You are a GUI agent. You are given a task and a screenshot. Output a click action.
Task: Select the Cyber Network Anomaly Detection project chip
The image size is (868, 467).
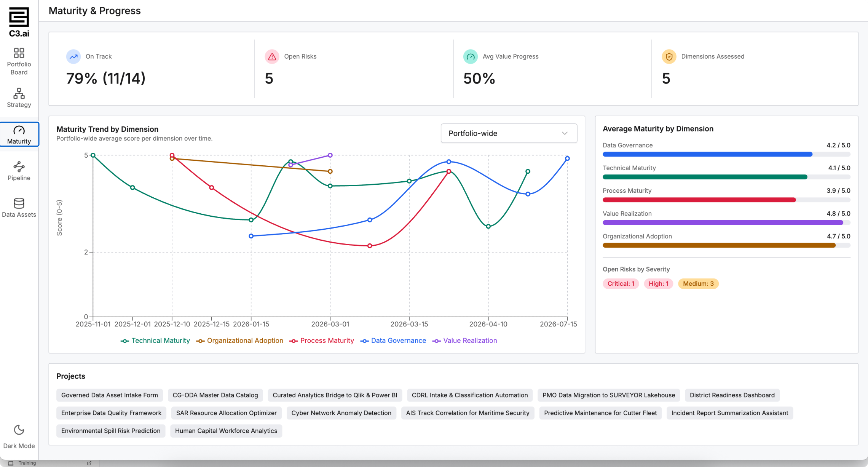(x=341, y=413)
